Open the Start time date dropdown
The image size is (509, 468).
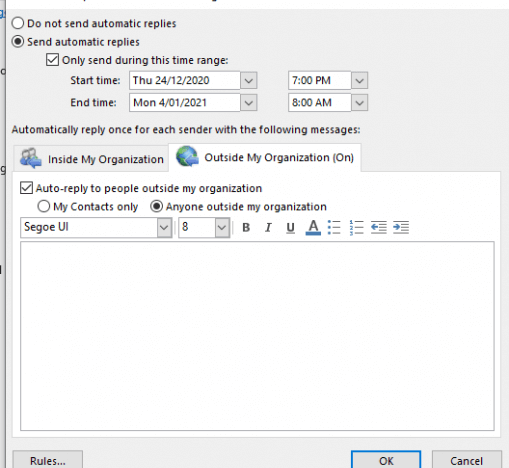pos(249,80)
